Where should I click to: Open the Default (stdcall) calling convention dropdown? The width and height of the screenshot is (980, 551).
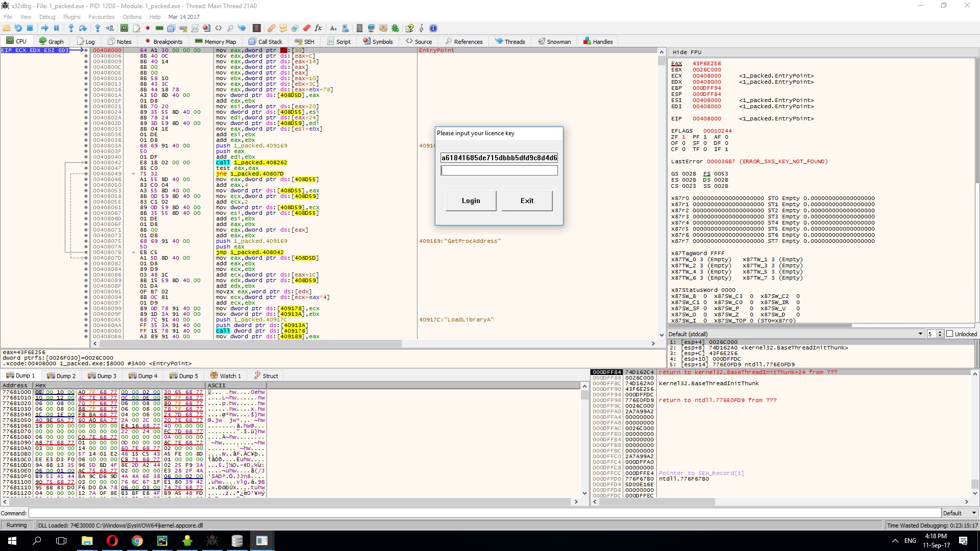tap(920, 334)
